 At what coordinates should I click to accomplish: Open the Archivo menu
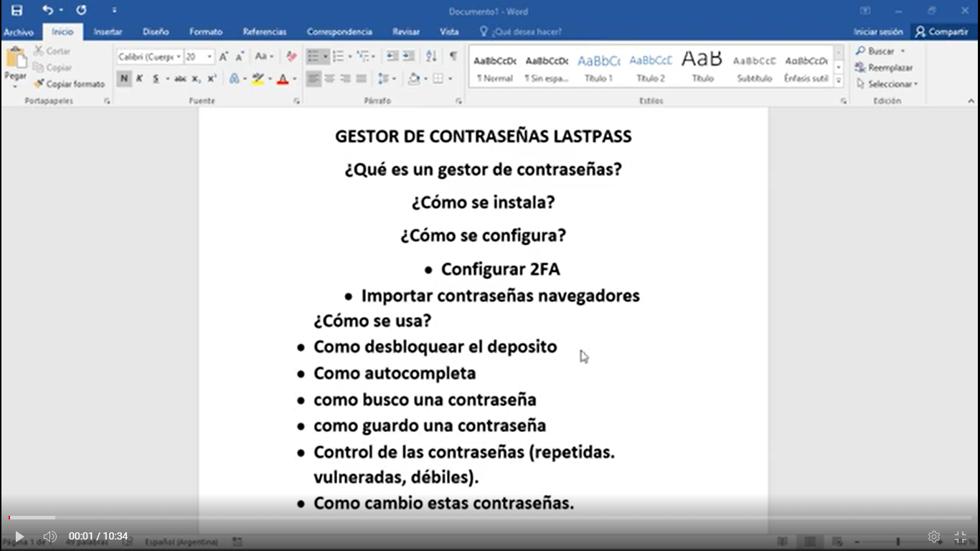19,32
